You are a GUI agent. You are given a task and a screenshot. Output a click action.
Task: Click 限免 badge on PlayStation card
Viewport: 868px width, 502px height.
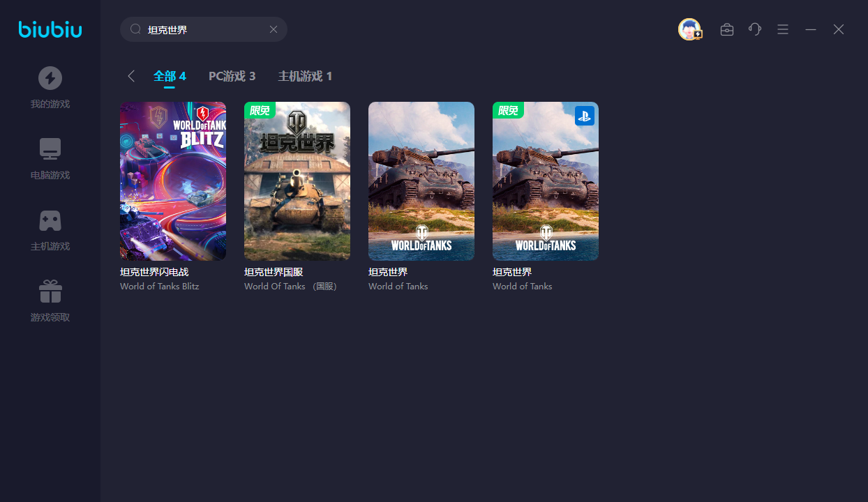[x=508, y=110]
